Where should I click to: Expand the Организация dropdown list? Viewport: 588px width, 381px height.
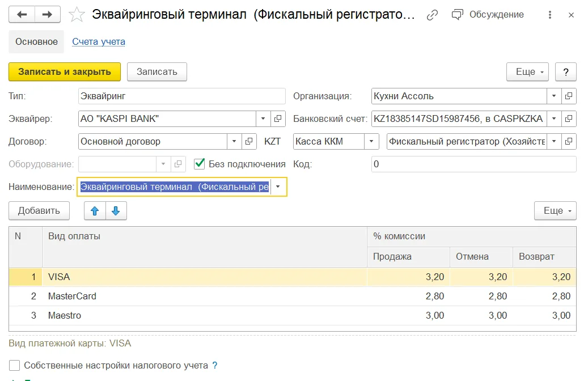coord(554,96)
